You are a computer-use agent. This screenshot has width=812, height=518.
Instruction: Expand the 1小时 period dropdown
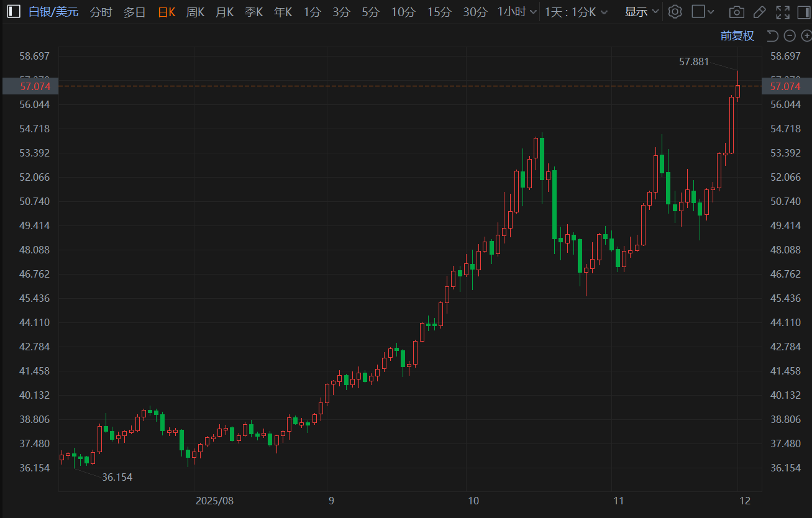point(517,12)
